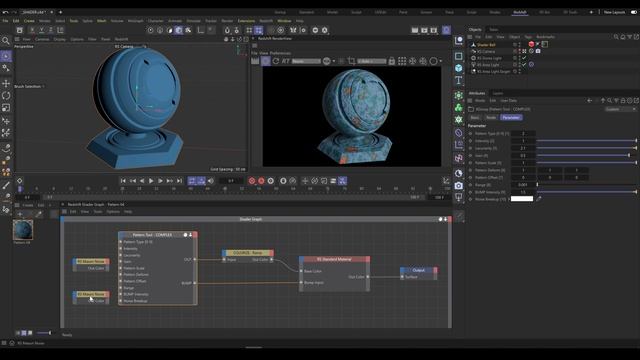Refresh the Redshift RenderView render
640x360 pixels.
(276, 61)
